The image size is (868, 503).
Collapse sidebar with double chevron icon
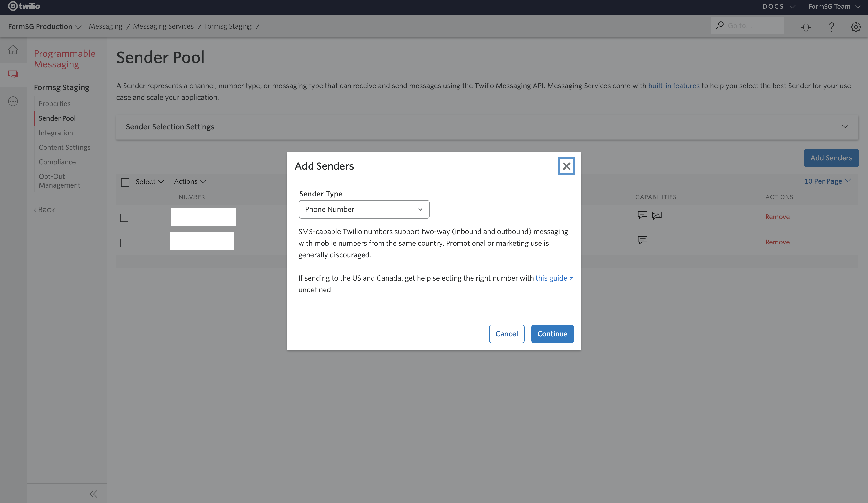pos(93,494)
